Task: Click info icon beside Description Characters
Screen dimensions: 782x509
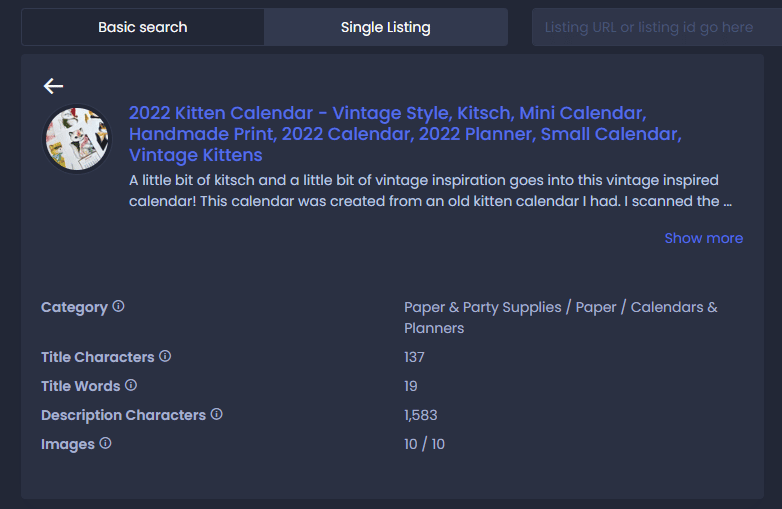Action: click(216, 414)
